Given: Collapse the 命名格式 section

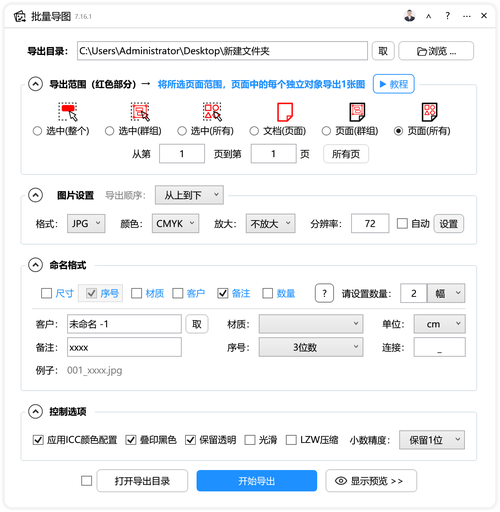Looking at the screenshot, I should (35, 265).
